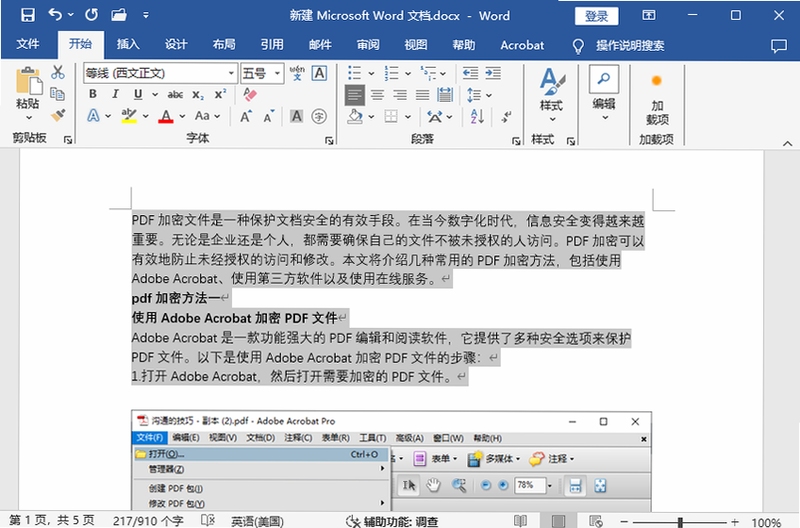
Task: Click the enclosed character icon
Action: pyautogui.click(x=319, y=116)
